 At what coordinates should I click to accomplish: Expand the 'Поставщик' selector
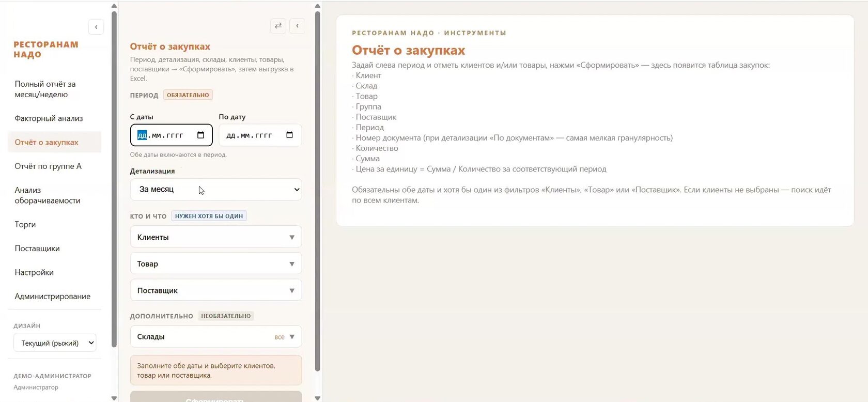tap(216, 290)
